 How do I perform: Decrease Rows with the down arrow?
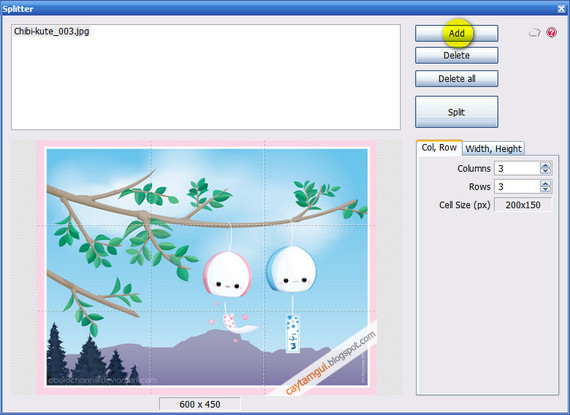click(x=545, y=189)
